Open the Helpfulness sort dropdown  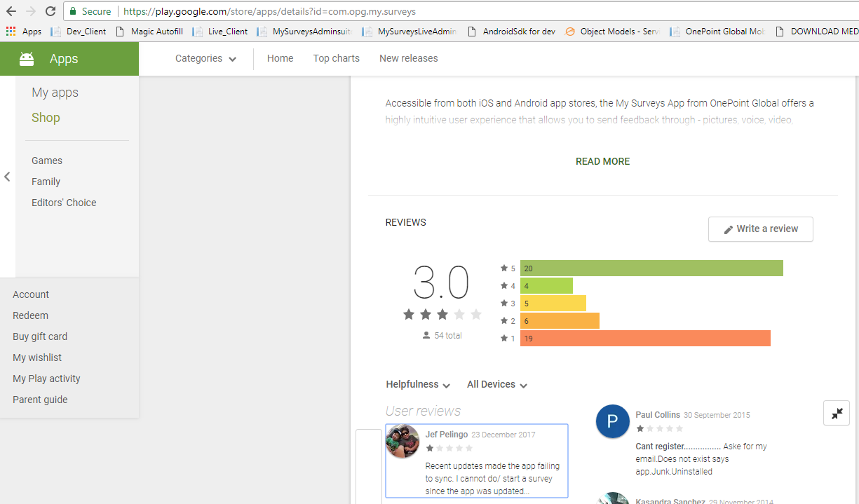point(418,385)
